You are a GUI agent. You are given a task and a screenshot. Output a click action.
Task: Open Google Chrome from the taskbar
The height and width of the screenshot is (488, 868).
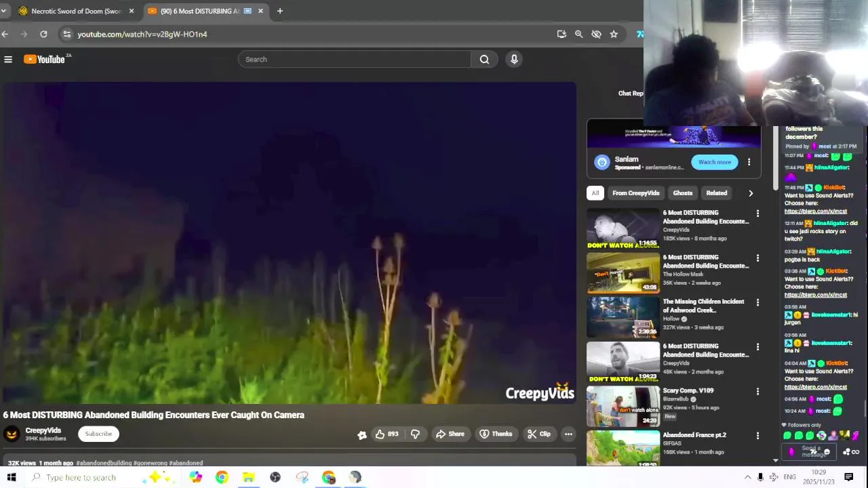point(222,477)
